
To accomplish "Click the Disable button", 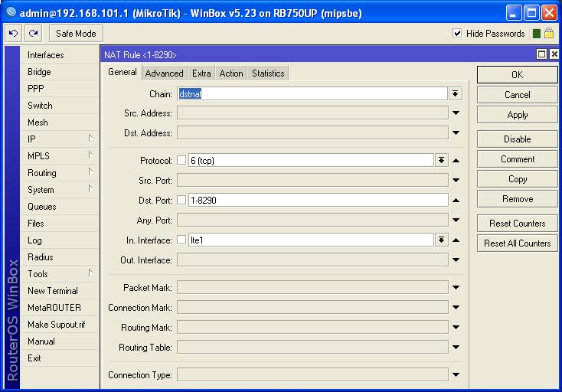I will [517, 139].
